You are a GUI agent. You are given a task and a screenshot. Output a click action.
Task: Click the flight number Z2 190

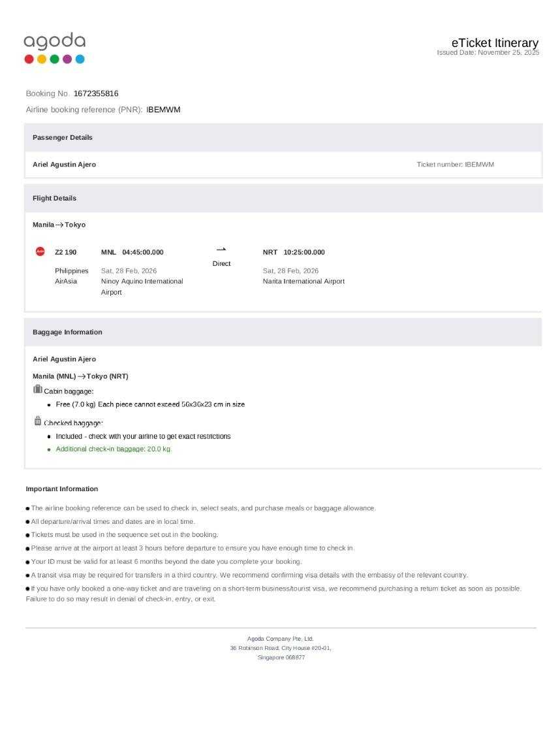(x=65, y=252)
